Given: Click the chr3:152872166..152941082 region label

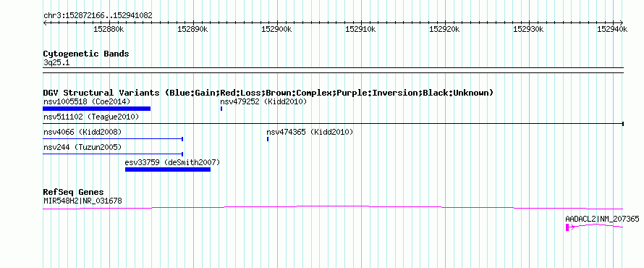Looking at the screenshot, I should tap(98, 16).
